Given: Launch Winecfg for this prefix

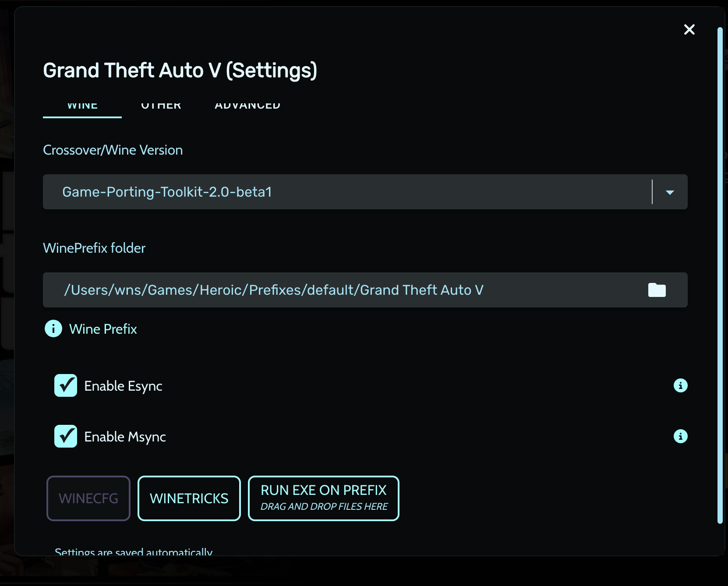Looking at the screenshot, I should tap(88, 498).
